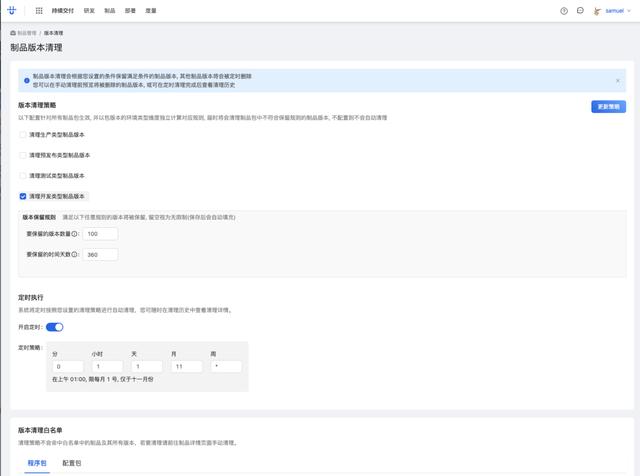Enable 清理测试类型制品版本 checkbox
The width and height of the screenshot is (640, 476).
23,176
